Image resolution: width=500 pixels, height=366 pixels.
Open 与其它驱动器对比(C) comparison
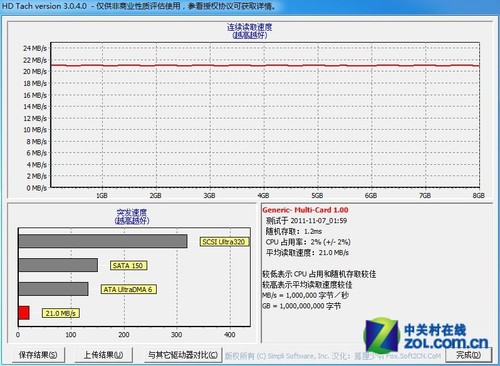(x=183, y=355)
